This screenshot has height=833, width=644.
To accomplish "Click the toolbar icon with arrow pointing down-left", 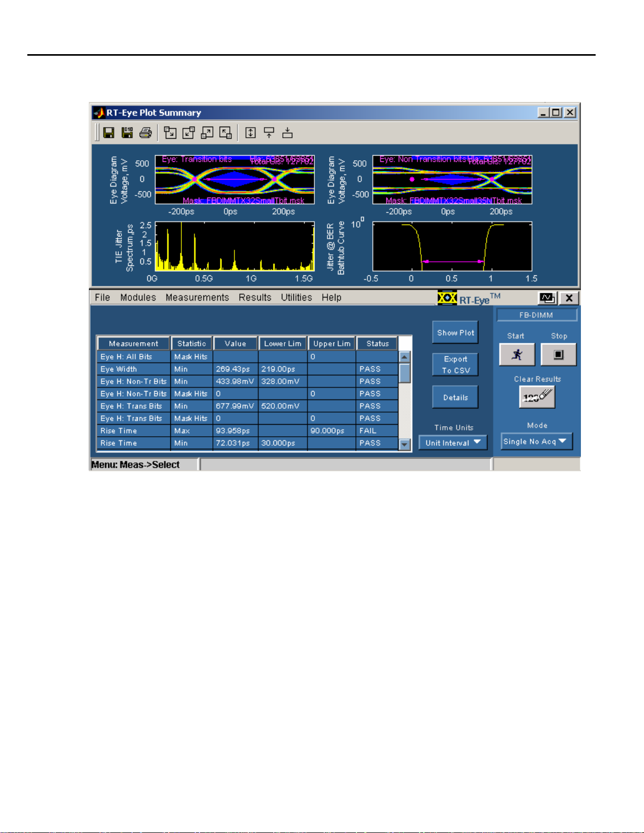I will (188, 133).
